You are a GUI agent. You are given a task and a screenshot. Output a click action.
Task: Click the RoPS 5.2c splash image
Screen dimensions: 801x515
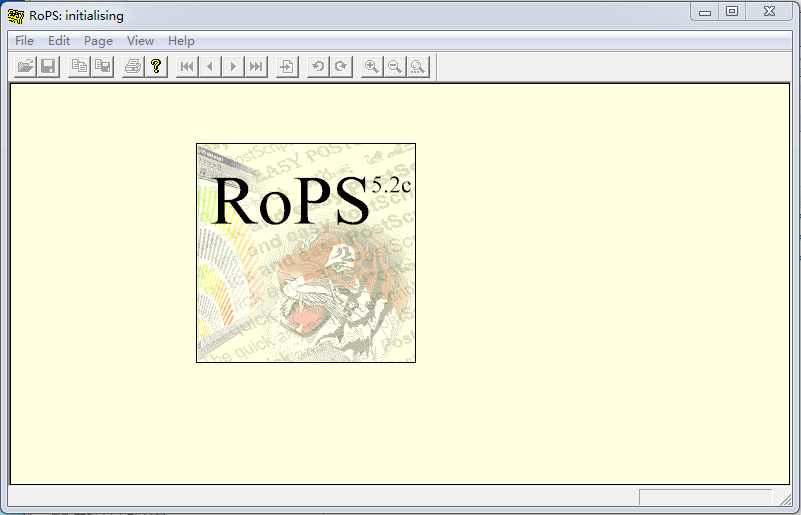point(306,253)
